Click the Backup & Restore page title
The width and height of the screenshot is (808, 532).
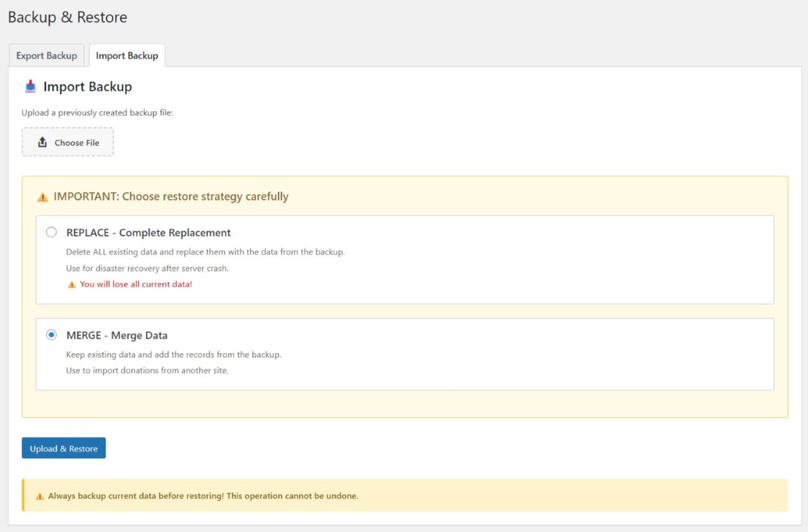point(67,17)
